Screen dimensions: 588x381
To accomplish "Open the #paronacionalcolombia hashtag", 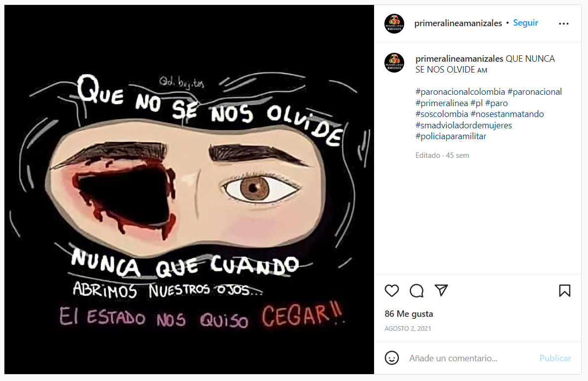I will [x=460, y=92].
